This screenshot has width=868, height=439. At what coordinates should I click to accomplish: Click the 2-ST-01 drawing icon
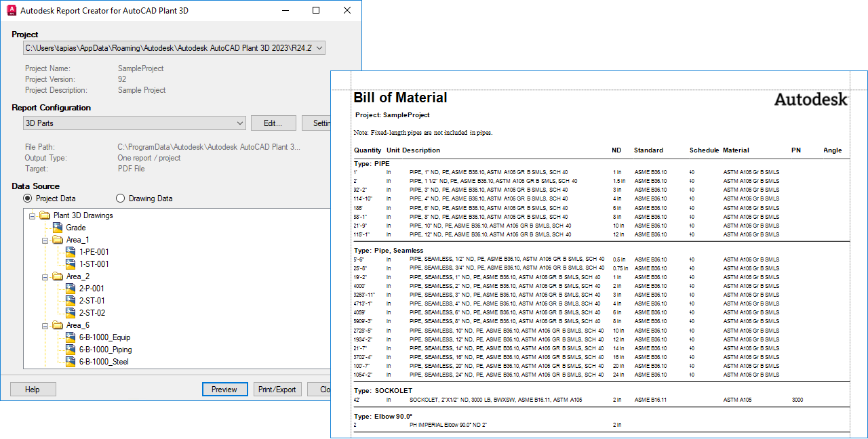(x=71, y=301)
